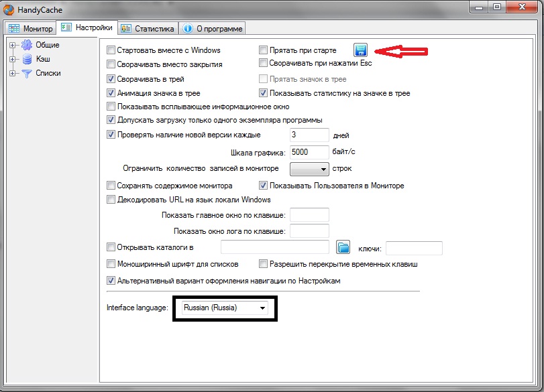Toggle Разрешить перекрытие временных клавиш checkbox

tap(263, 264)
